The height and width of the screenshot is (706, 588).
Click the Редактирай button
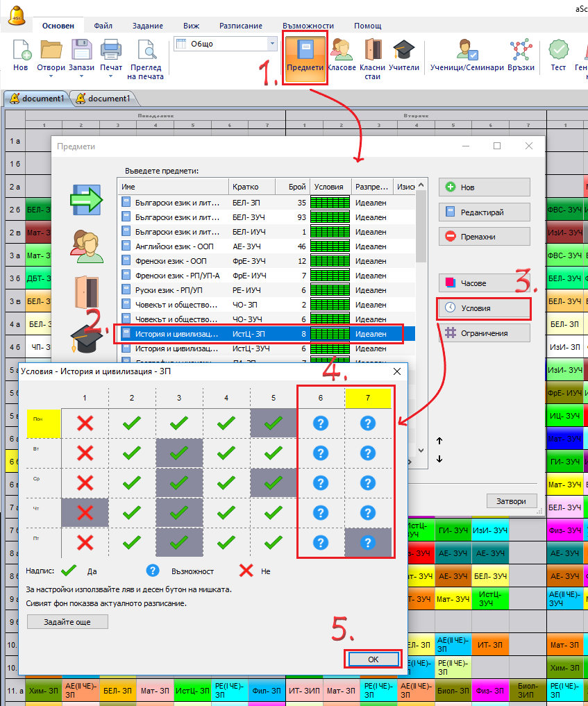click(x=484, y=212)
